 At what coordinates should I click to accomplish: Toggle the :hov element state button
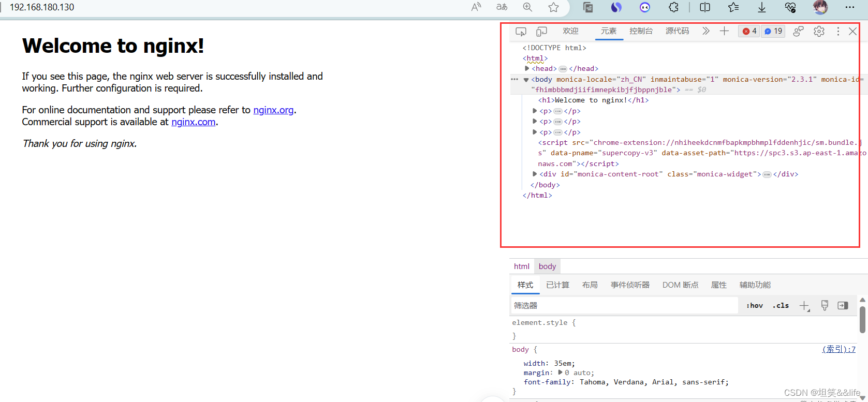[755, 305]
